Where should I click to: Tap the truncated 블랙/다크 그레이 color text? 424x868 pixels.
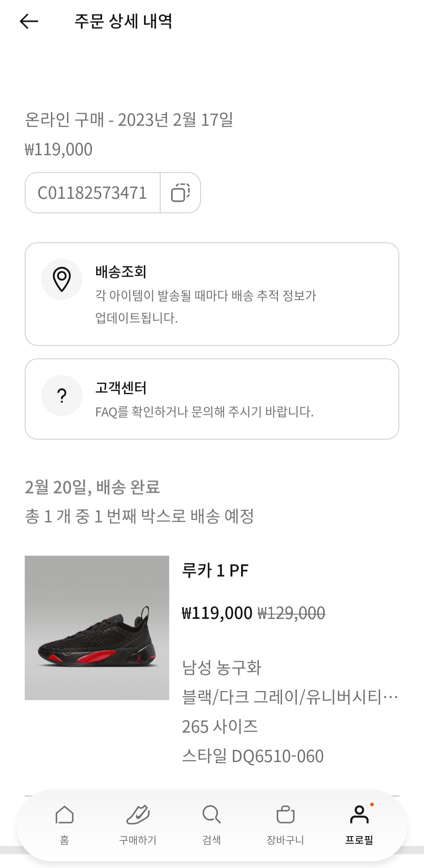tap(290, 697)
